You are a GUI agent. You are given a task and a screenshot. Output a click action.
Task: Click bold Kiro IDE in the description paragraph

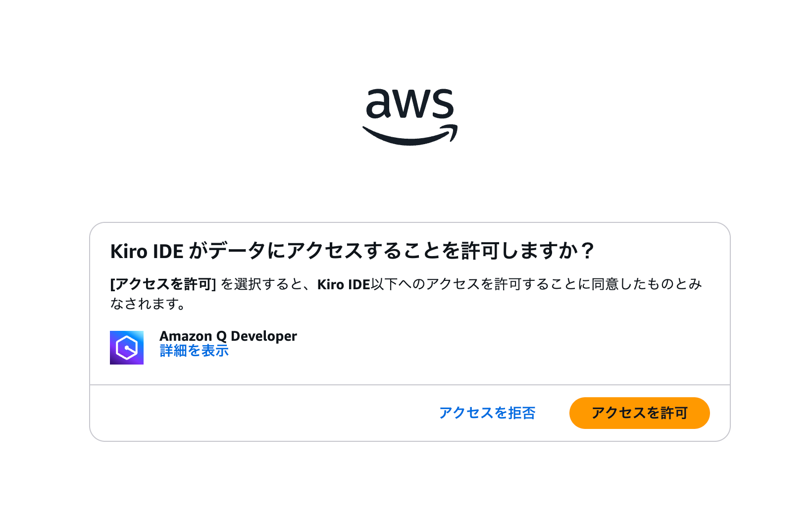(x=344, y=284)
